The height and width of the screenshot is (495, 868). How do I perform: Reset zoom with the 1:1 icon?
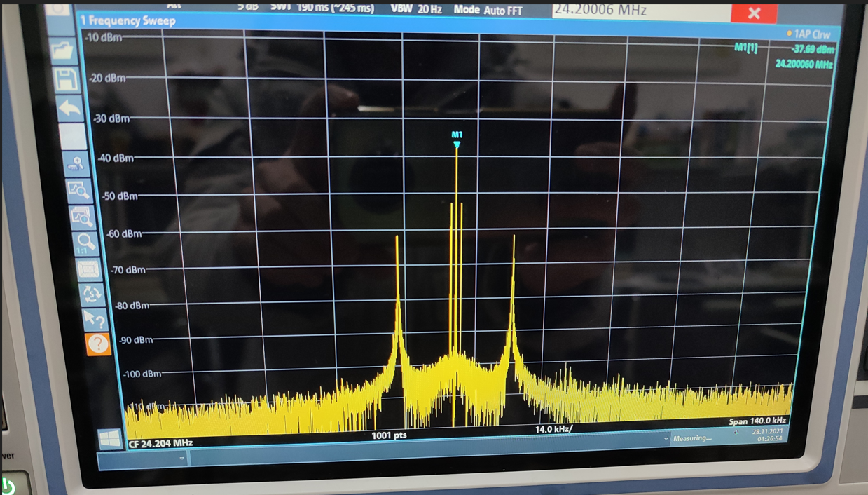click(83, 243)
